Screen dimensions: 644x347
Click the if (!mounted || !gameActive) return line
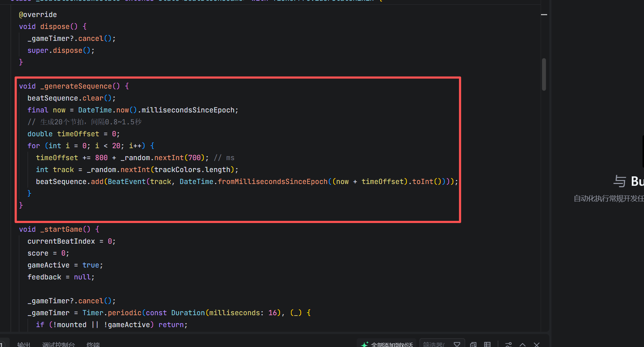pyautogui.click(x=112, y=325)
